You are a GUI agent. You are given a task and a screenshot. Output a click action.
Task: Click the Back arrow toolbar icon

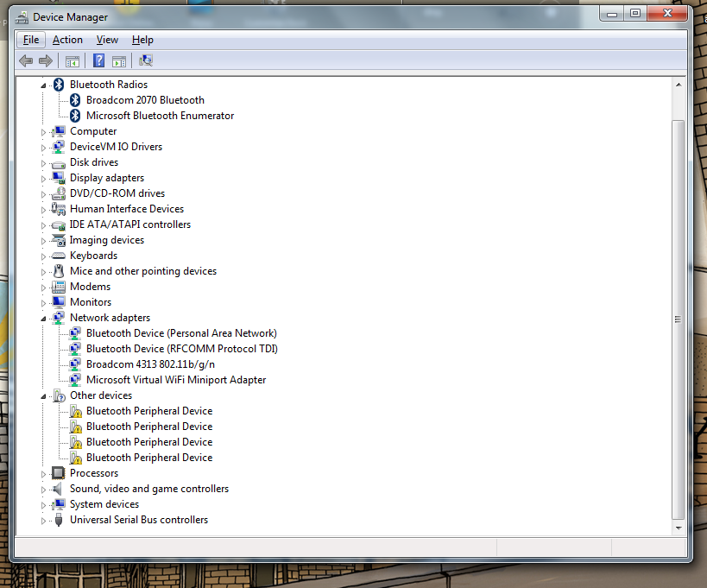tap(26, 60)
